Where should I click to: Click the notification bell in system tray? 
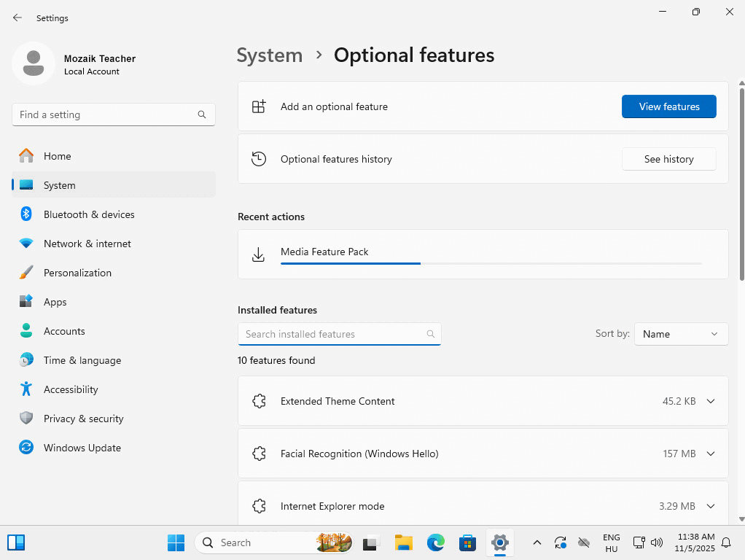tap(726, 542)
